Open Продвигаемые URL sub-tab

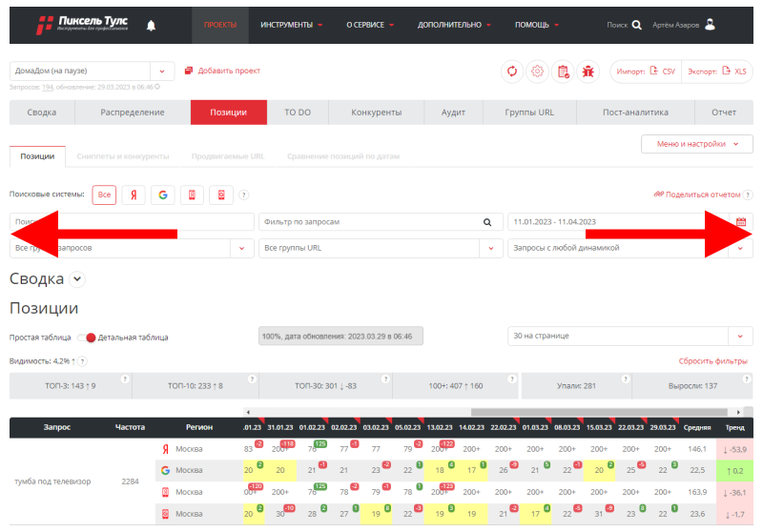coord(228,156)
